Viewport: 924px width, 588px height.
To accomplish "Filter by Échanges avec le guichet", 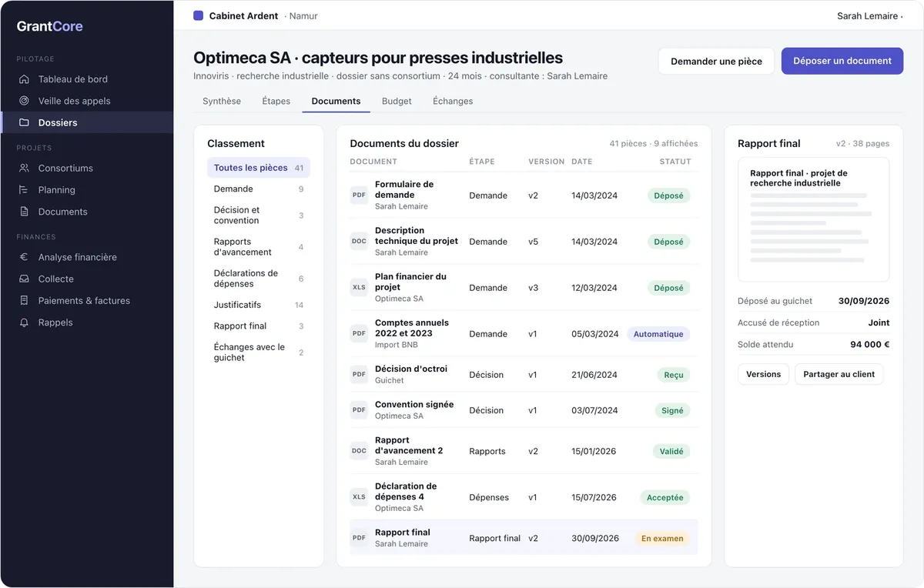I will tap(259, 352).
